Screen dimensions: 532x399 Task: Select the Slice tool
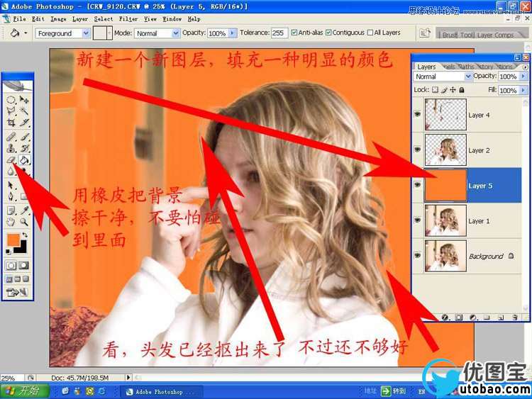(x=24, y=122)
